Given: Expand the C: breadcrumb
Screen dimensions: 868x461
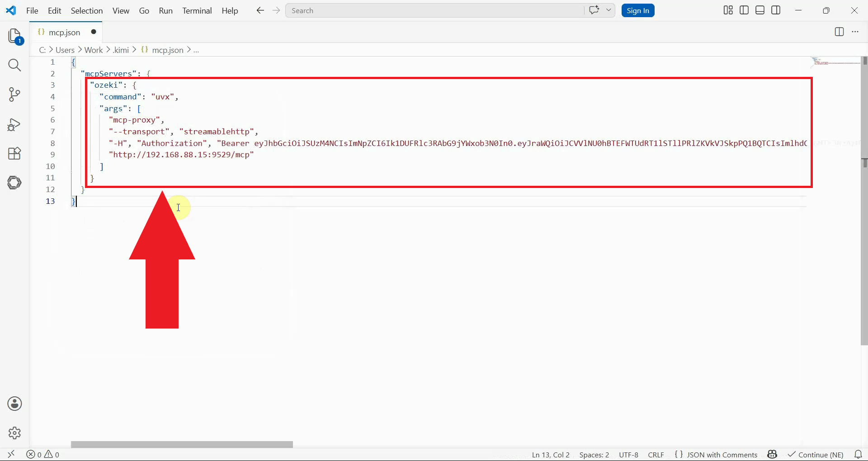Looking at the screenshot, I should [42, 50].
